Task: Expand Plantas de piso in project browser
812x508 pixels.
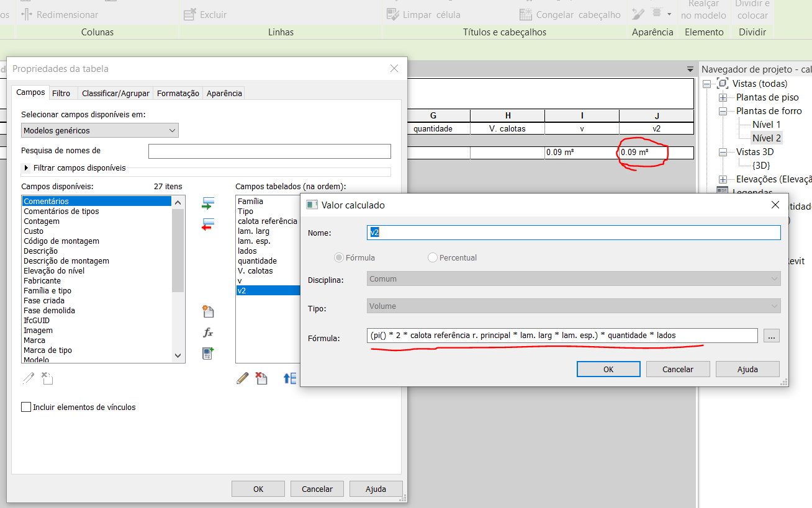Action: [723, 97]
